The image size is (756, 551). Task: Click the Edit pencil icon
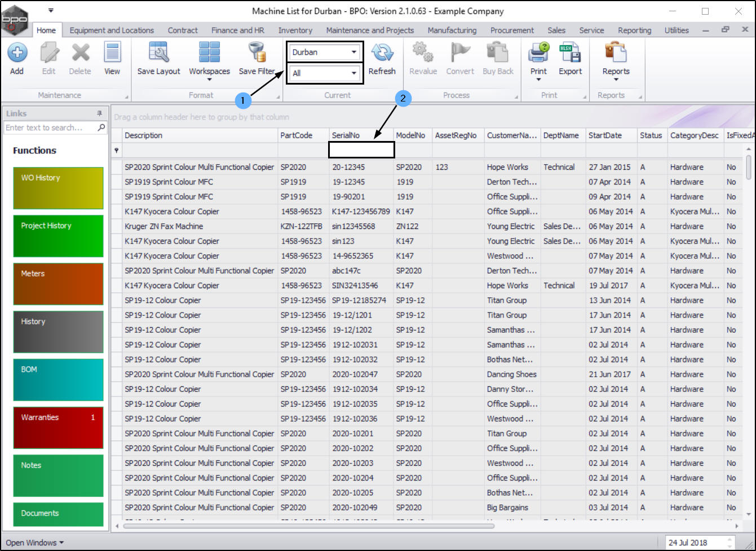coord(49,53)
